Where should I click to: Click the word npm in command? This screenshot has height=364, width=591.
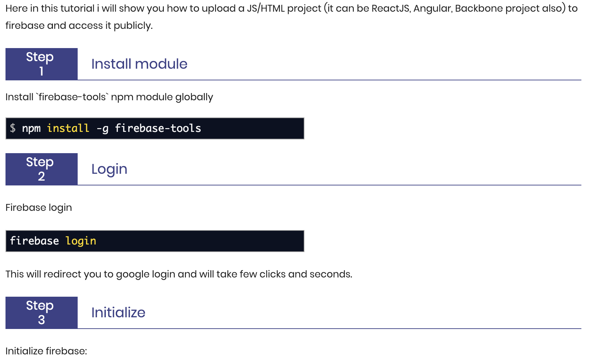(x=31, y=128)
